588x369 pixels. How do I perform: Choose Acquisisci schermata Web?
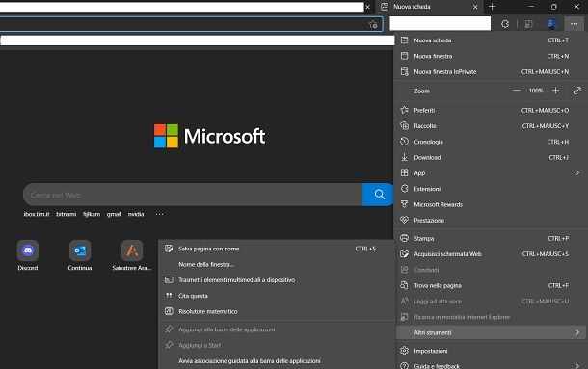coord(490,254)
